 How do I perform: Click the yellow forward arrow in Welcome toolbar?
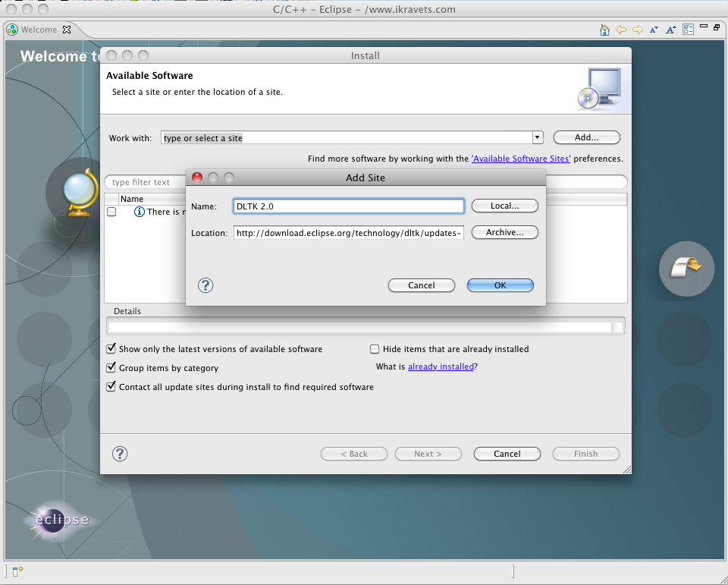coord(638,30)
